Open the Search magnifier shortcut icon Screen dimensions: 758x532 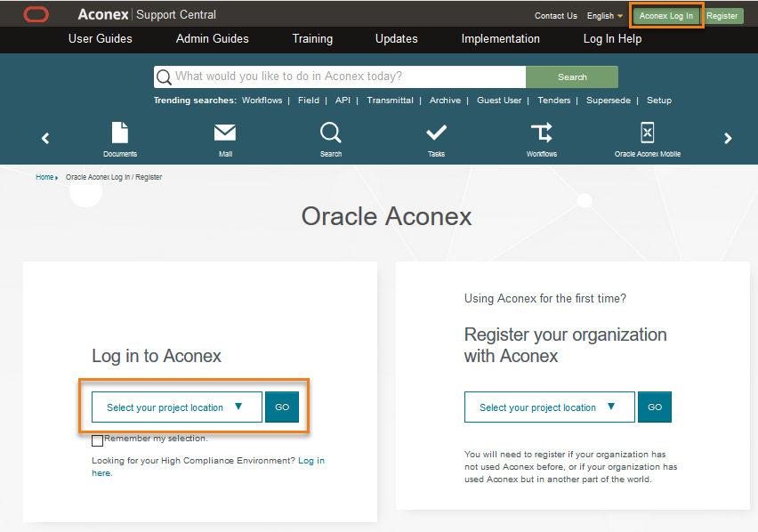(331, 133)
